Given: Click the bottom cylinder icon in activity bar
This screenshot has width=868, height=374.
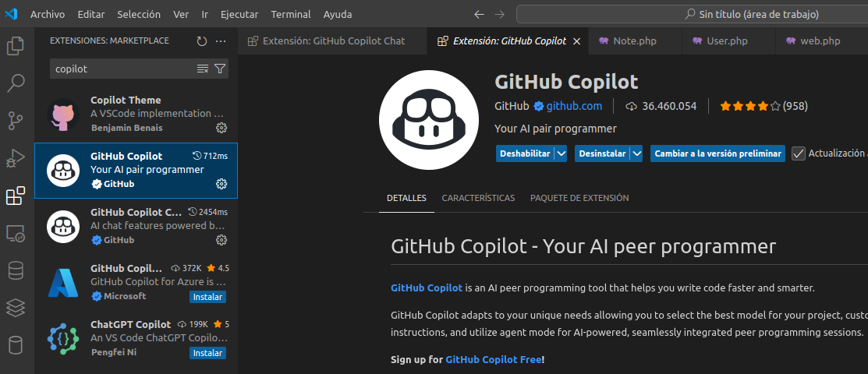Looking at the screenshot, I should (x=16, y=345).
